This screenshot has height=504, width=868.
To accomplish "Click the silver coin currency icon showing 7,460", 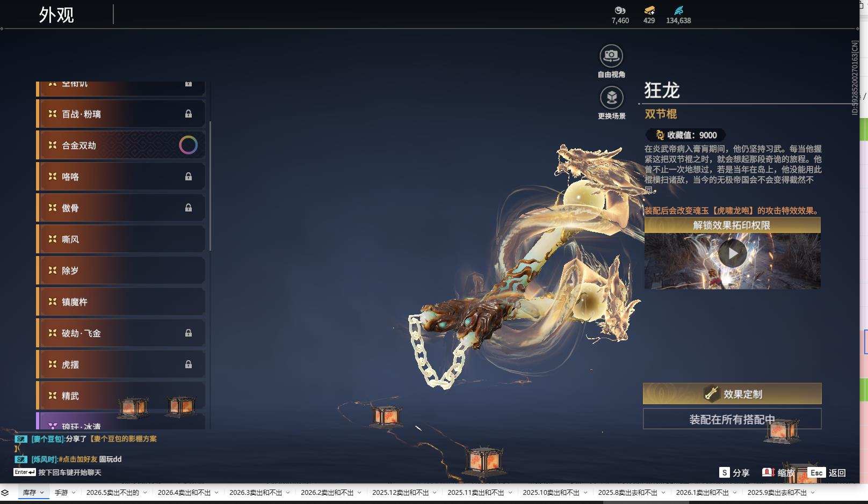I will pyautogui.click(x=620, y=10).
